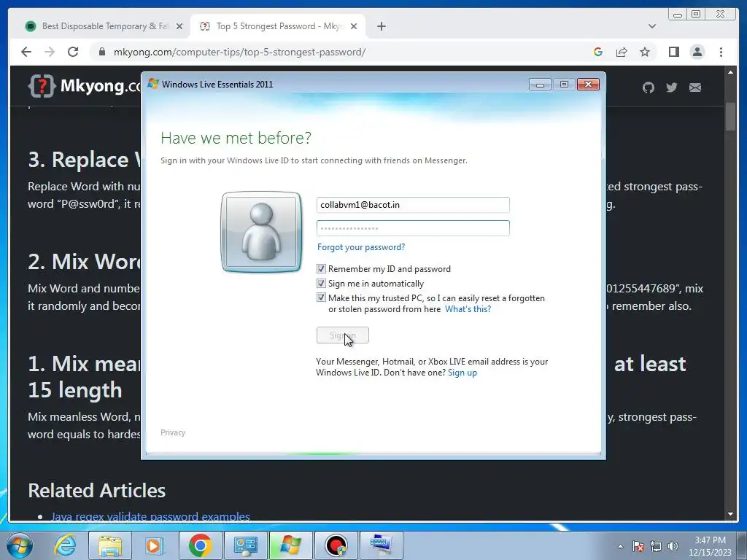Click the Chrome address bar URL
Viewport: 747px width, 560px height.
pyautogui.click(x=239, y=52)
